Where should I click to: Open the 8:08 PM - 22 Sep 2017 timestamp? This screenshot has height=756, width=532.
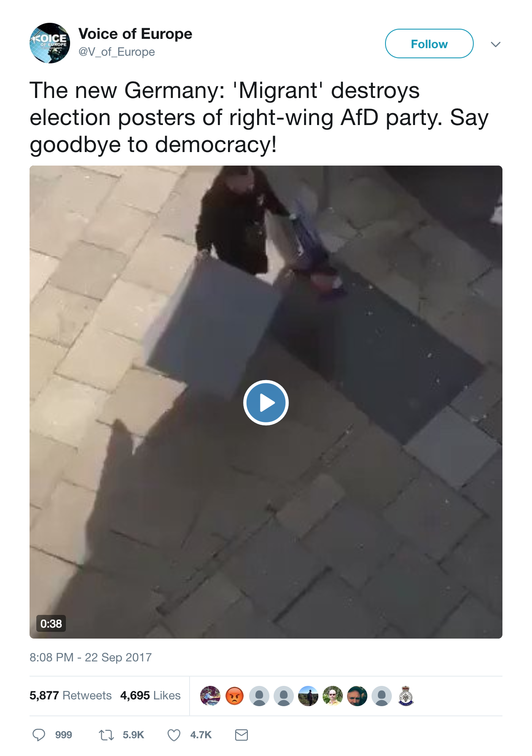pos(91,657)
